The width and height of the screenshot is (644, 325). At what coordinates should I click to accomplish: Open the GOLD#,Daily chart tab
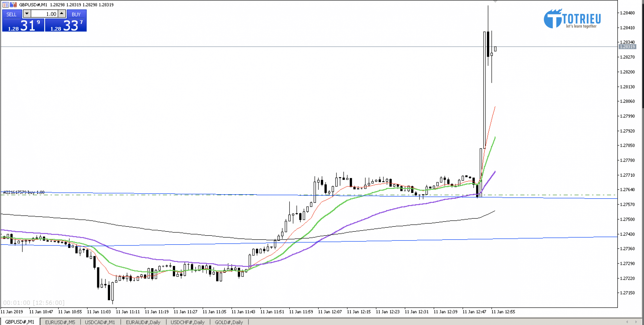tap(229, 322)
